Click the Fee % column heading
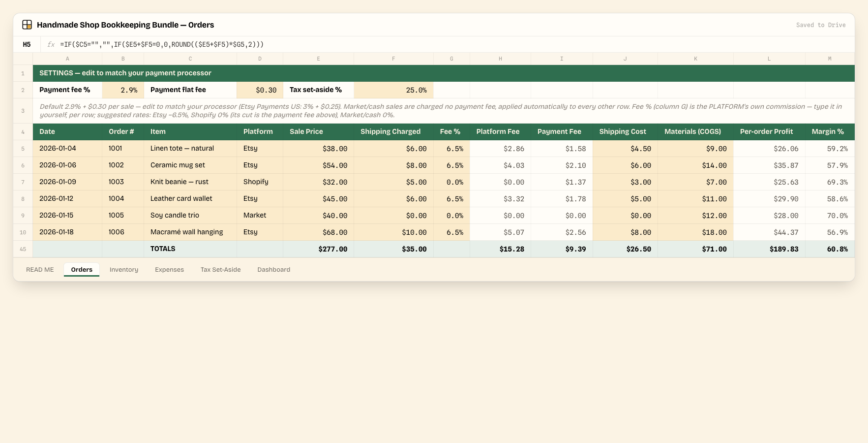The height and width of the screenshot is (443, 868). coord(451,132)
